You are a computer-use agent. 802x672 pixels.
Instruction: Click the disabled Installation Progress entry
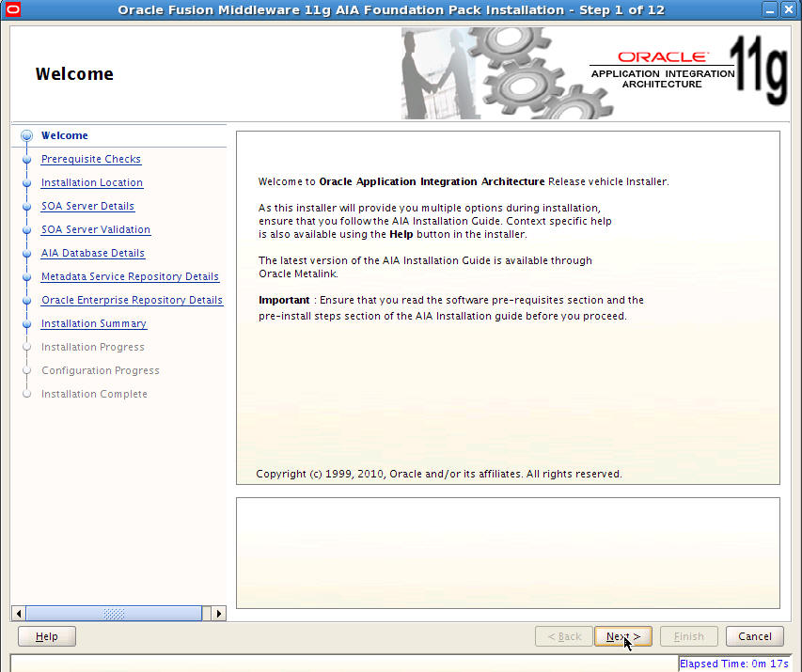93,347
